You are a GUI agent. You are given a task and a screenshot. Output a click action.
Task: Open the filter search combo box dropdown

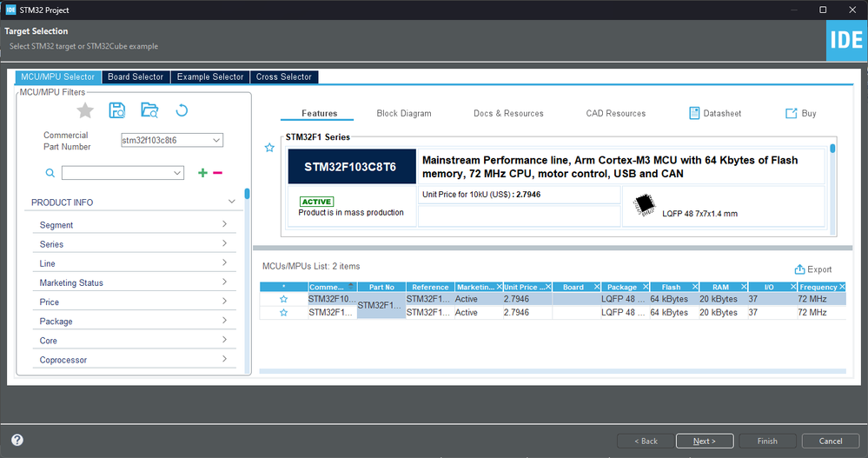click(177, 173)
